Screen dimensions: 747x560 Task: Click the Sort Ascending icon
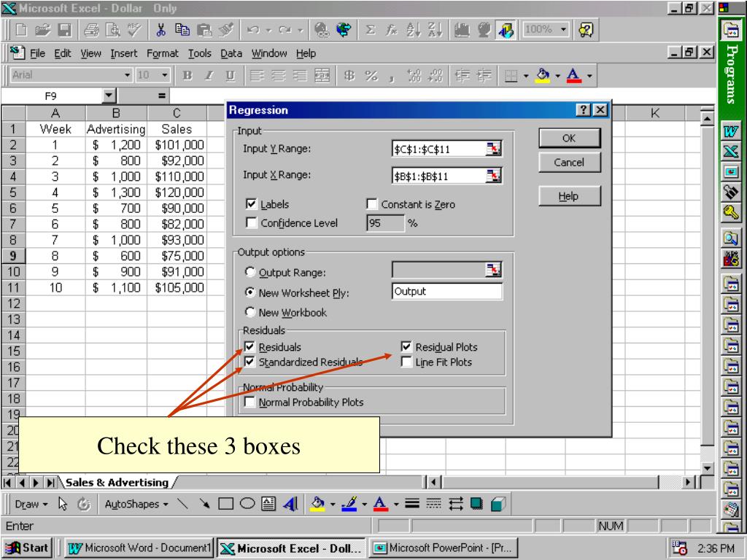[414, 30]
